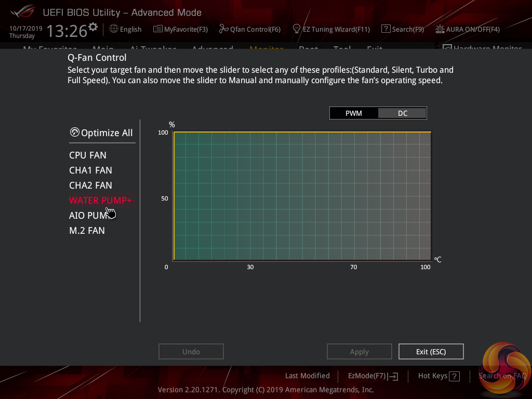Viewport: 532px width, 399px height.
Task: Switch to EzMode(F7) label
Action: tap(367, 376)
